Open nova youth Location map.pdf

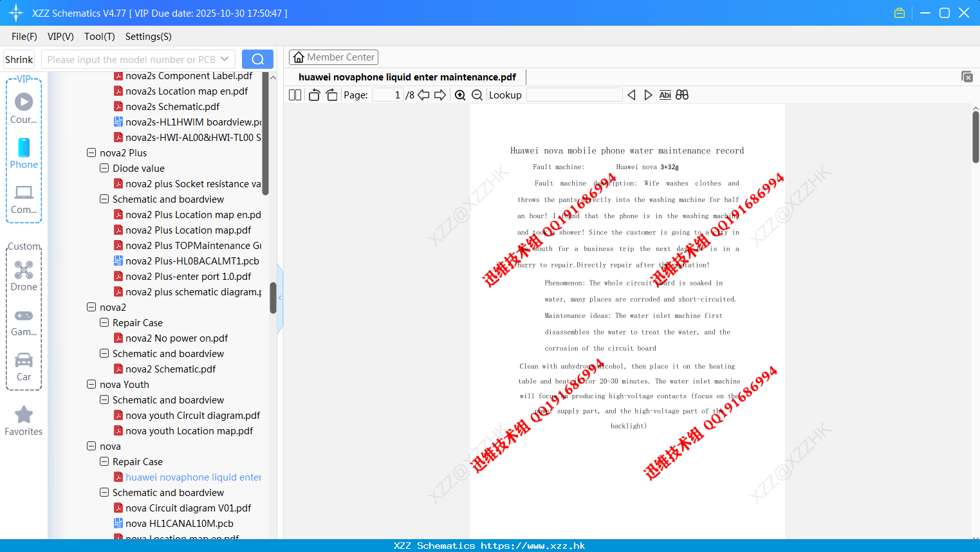189,431
